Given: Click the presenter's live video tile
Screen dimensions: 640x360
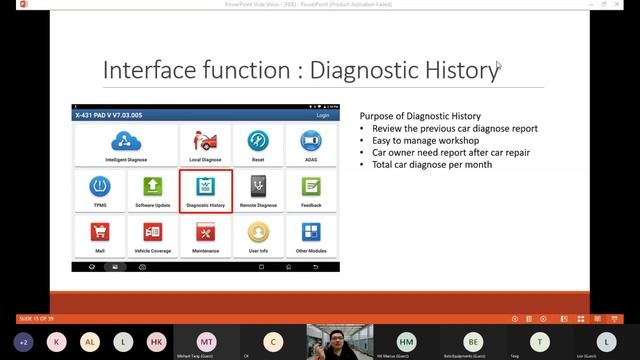Looking at the screenshot, I should coord(340,342).
